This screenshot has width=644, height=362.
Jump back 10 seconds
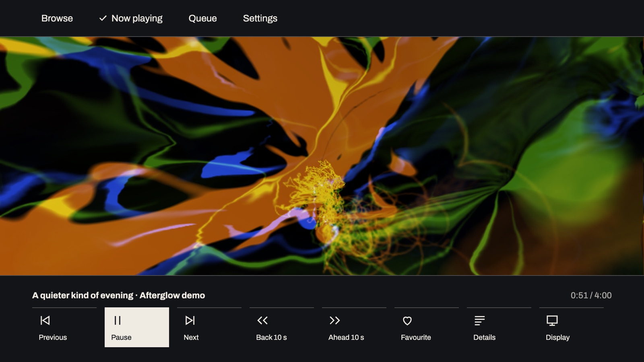(282, 327)
